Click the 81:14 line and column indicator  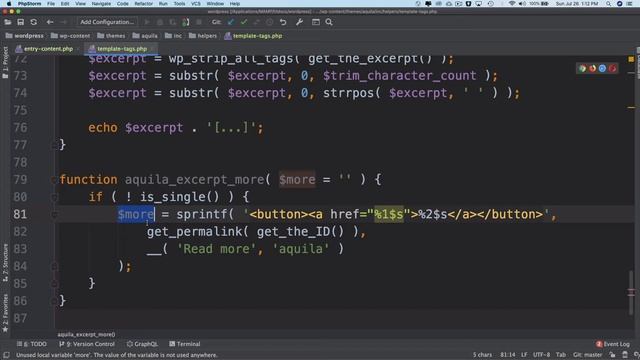point(508,355)
